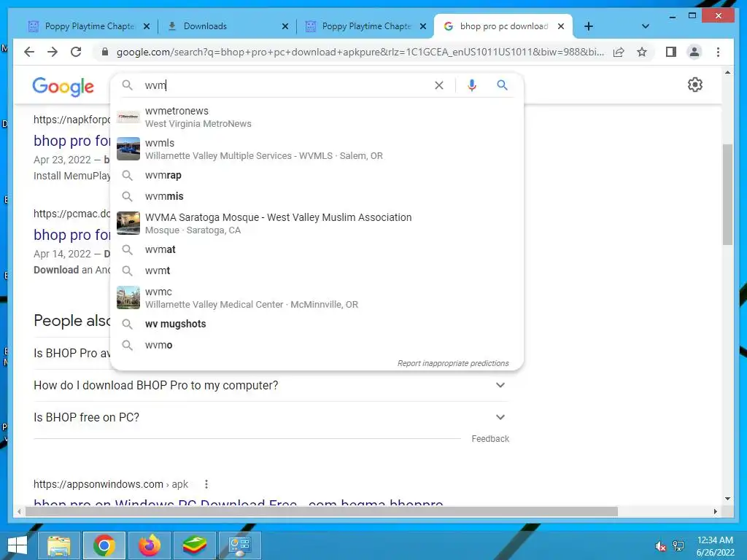The width and height of the screenshot is (747, 560).
Task: Open BlueStacks from the taskbar
Action: [x=195, y=545]
